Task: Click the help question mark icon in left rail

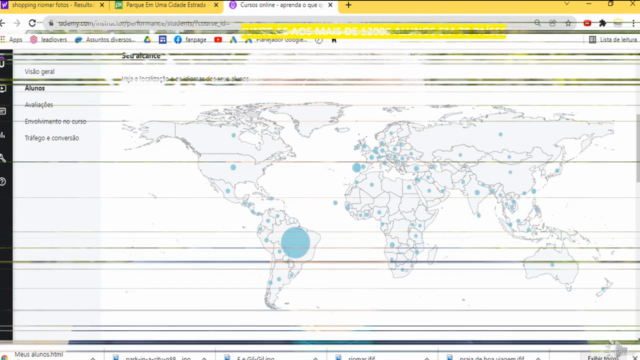Action: [x=3, y=182]
